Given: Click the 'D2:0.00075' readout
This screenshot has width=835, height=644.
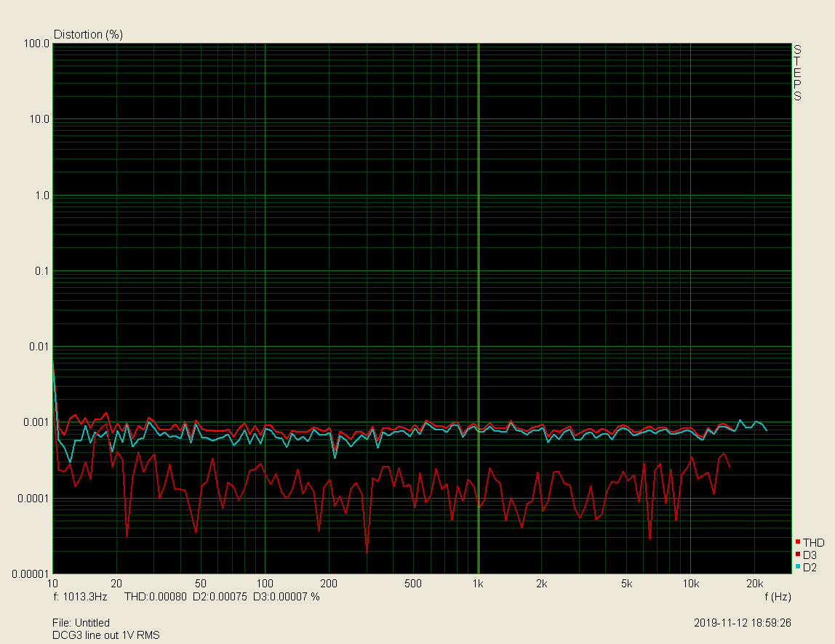Looking at the screenshot, I should [x=220, y=597].
